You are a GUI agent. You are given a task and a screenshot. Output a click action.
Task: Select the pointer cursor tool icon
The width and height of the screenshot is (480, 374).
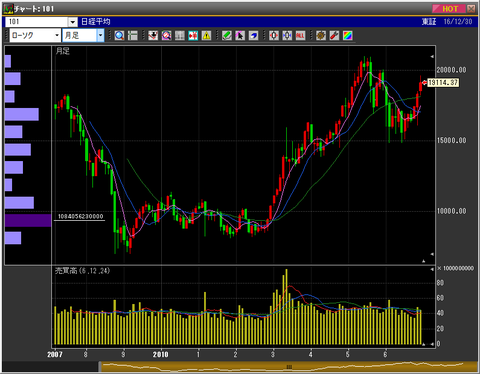click(x=240, y=35)
